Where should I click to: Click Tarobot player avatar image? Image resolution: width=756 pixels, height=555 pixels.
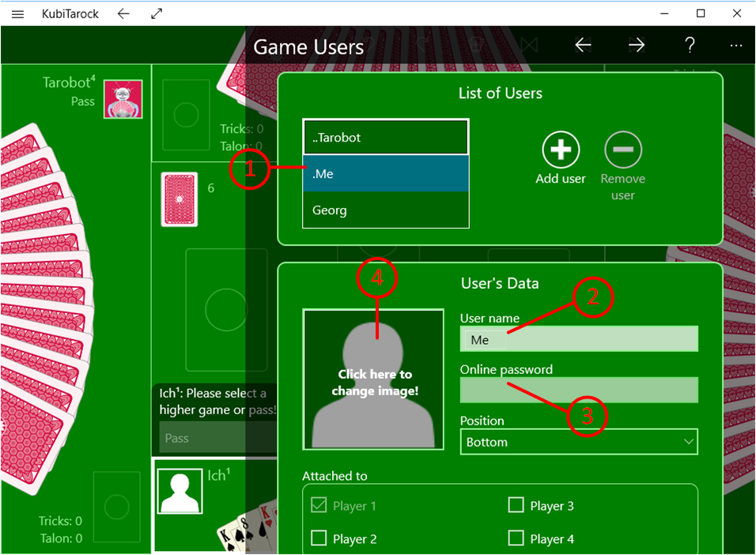click(x=123, y=99)
